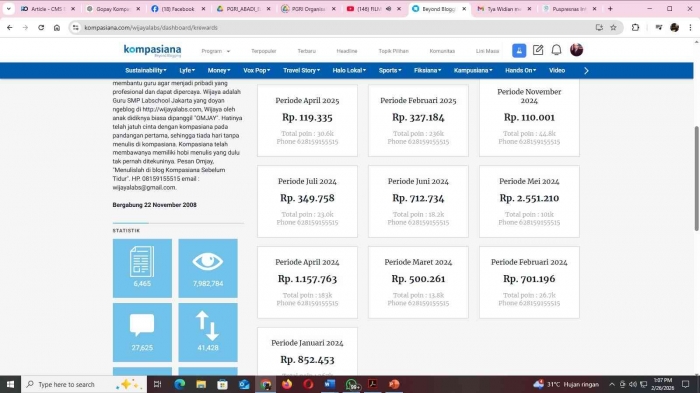
Task: Click the comments tile 27,625
Action: pyautogui.click(x=142, y=332)
